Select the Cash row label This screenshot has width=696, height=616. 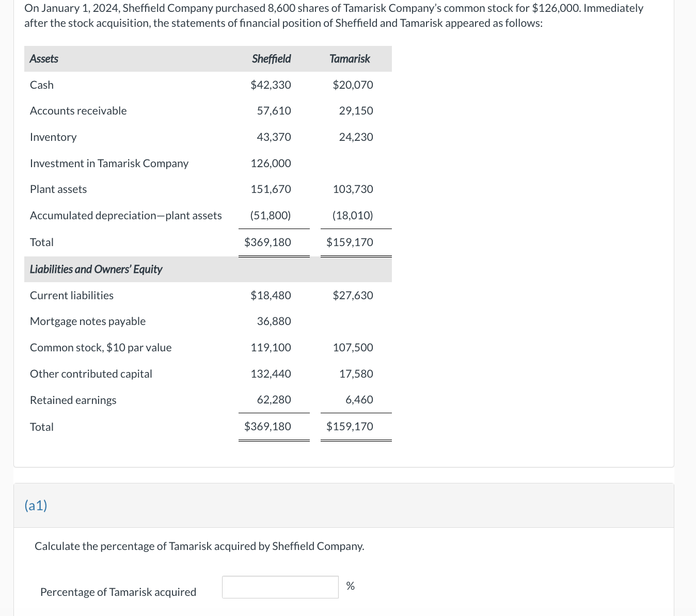41,85
